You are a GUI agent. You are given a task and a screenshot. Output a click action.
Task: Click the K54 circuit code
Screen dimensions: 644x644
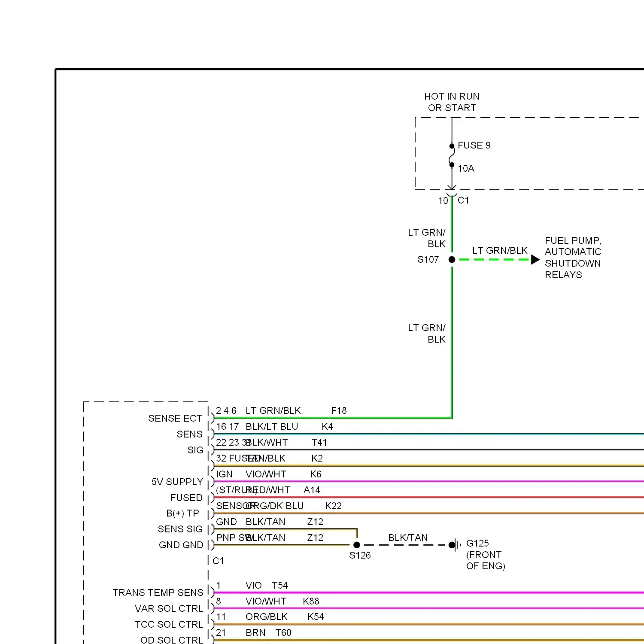point(316,617)
